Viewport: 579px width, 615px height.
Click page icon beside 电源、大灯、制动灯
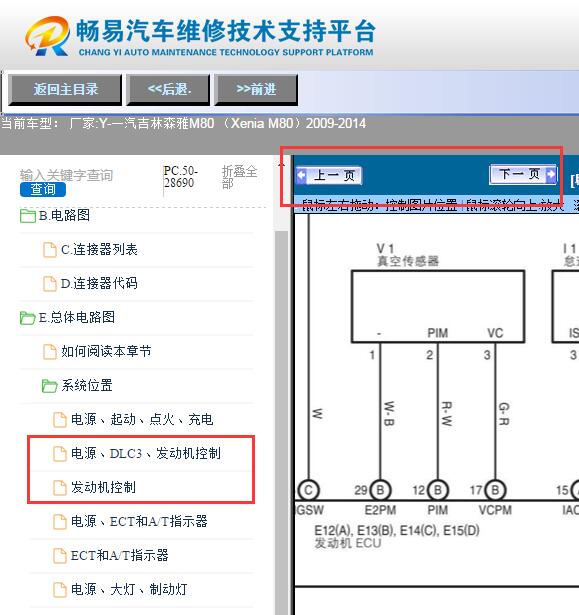[x=60, y=590]
